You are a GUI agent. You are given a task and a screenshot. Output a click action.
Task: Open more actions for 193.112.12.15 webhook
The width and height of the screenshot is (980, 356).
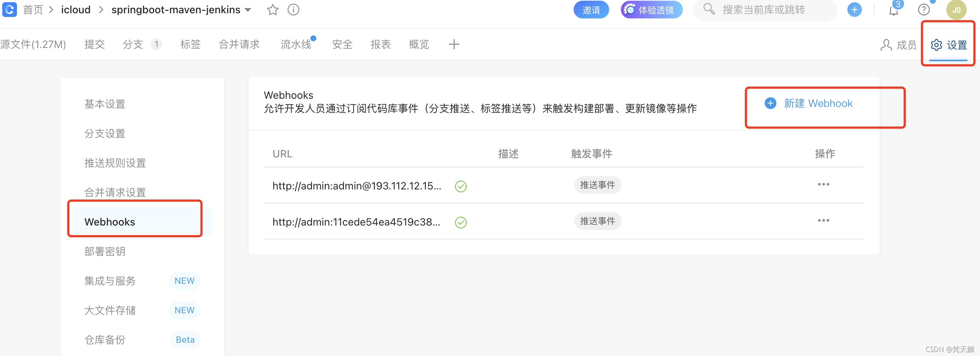(823, 185)
